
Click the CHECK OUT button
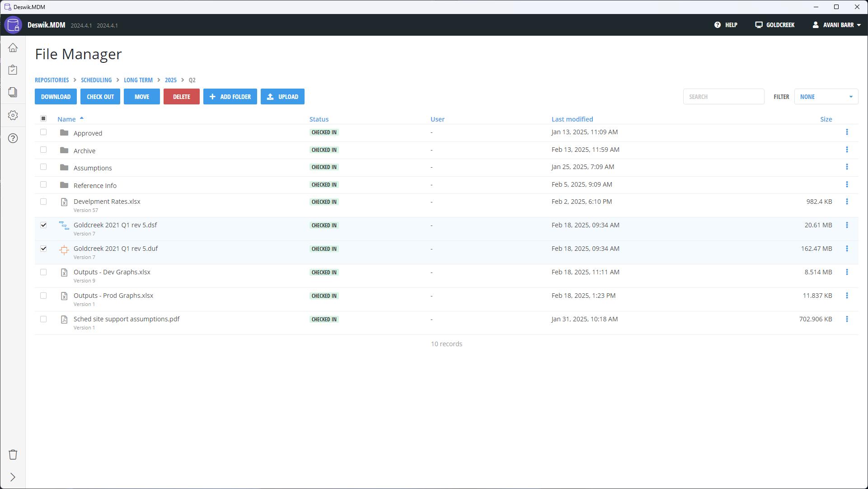coord(100,97)
